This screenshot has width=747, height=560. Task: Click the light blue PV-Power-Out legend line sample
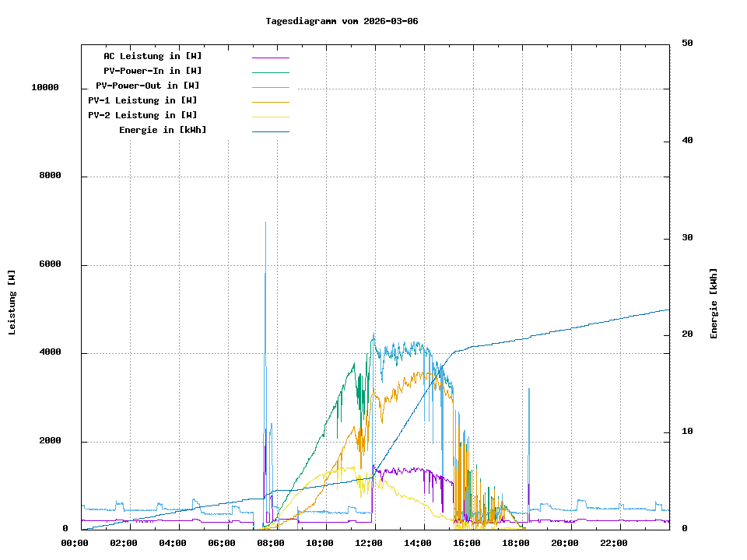270,87
